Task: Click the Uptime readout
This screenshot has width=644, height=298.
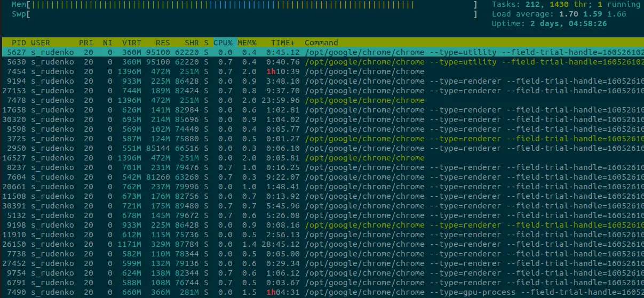Action: (549, 23)
